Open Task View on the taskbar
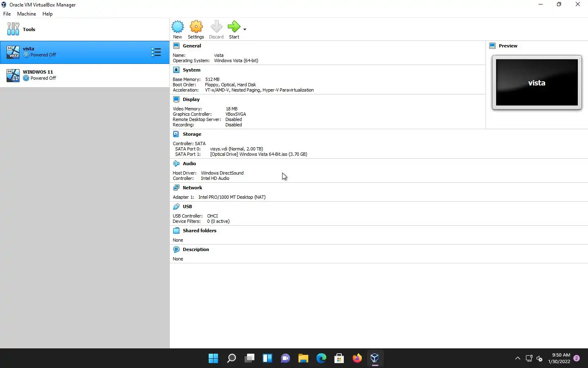Image resolution: width=588 pixels, height=368 pixels. click(249, 359)
